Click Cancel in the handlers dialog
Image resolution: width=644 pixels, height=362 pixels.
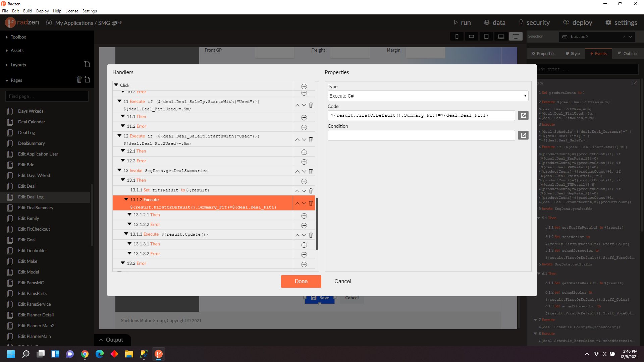pyautogui.click(x=342, y=282)
